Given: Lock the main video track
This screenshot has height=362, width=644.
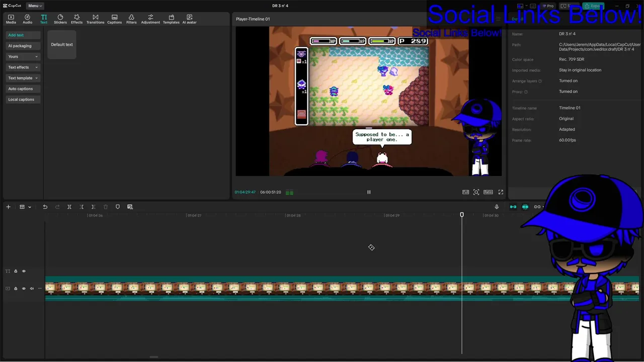Looking at the screenshot, I should (x=16, y=289).
